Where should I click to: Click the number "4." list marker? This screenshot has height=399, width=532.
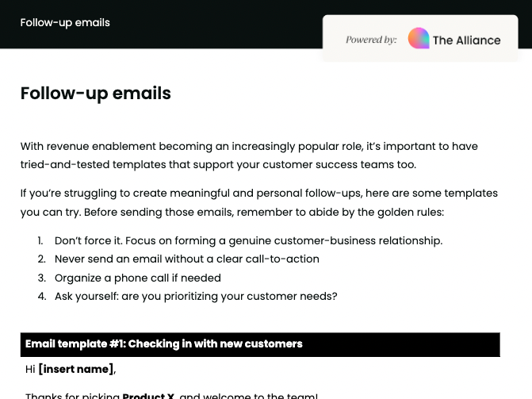click(x=41, y=296)
